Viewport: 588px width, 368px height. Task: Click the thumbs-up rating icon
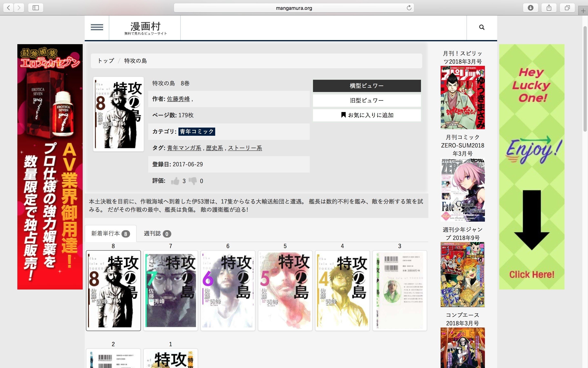175,181
